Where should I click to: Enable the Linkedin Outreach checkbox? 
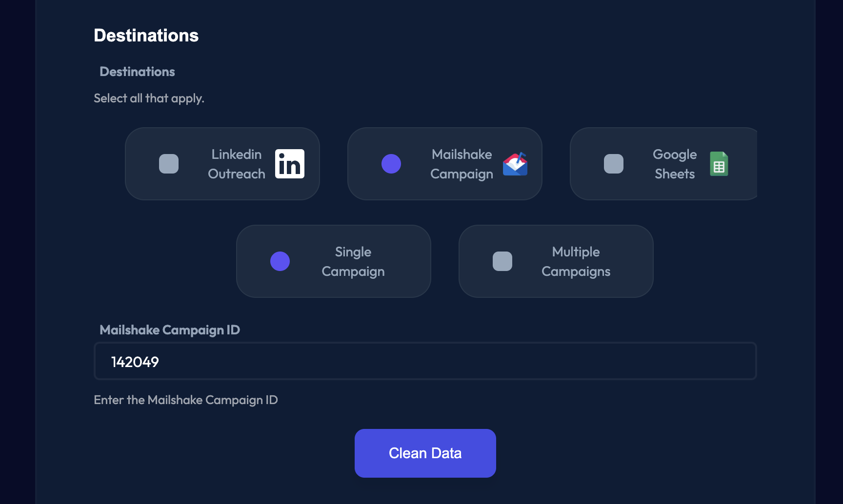[169, 164]
